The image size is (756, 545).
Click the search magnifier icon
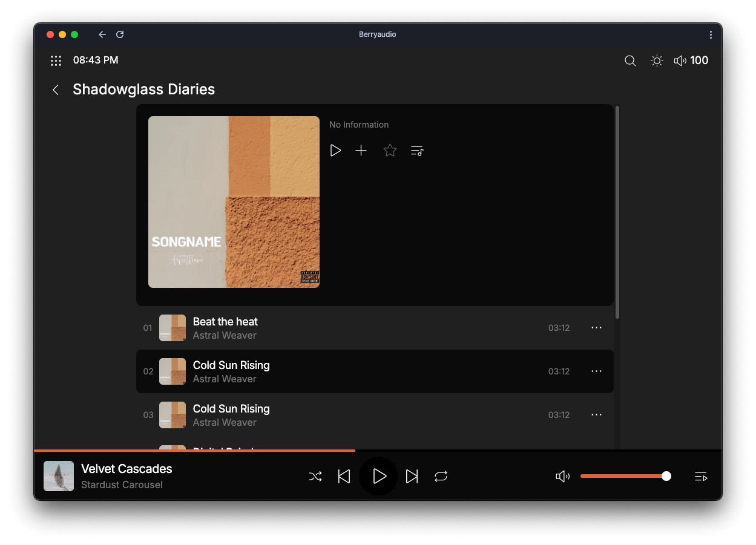click(x=630, y=60)
